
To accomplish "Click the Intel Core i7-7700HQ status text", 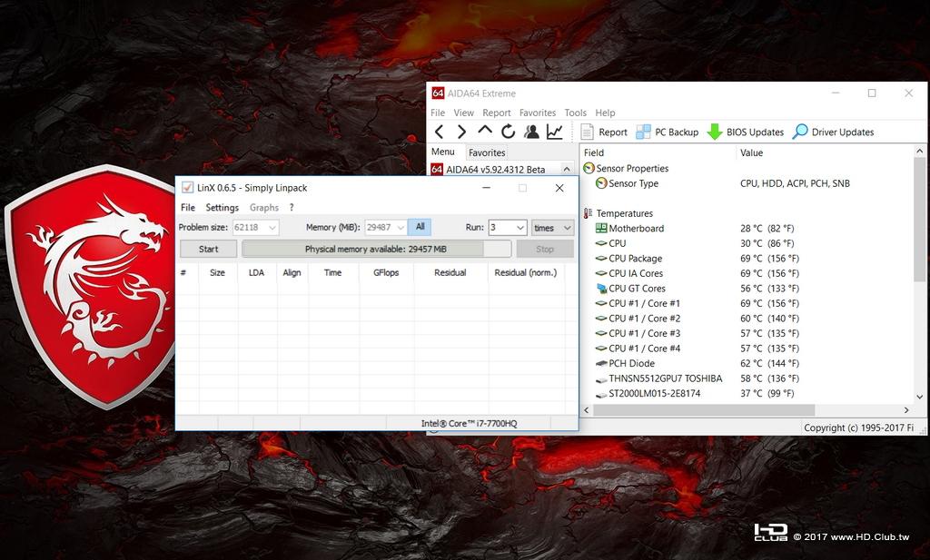I will point(470,423).
